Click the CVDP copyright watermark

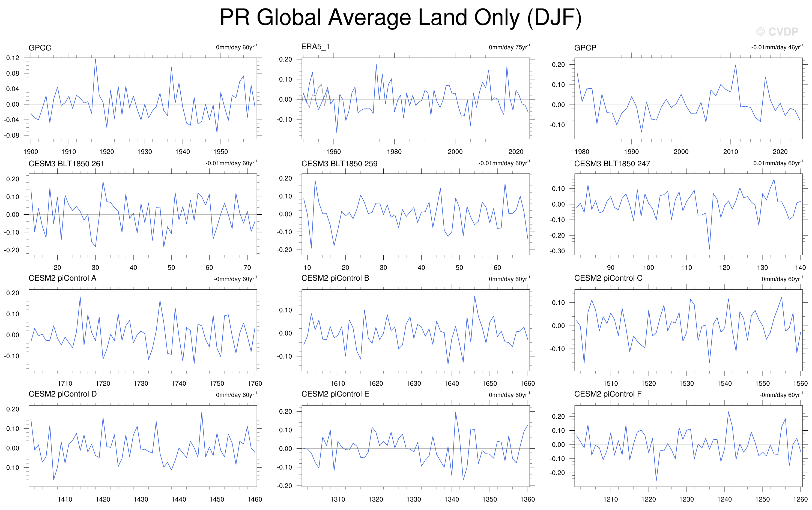[777, 32]
